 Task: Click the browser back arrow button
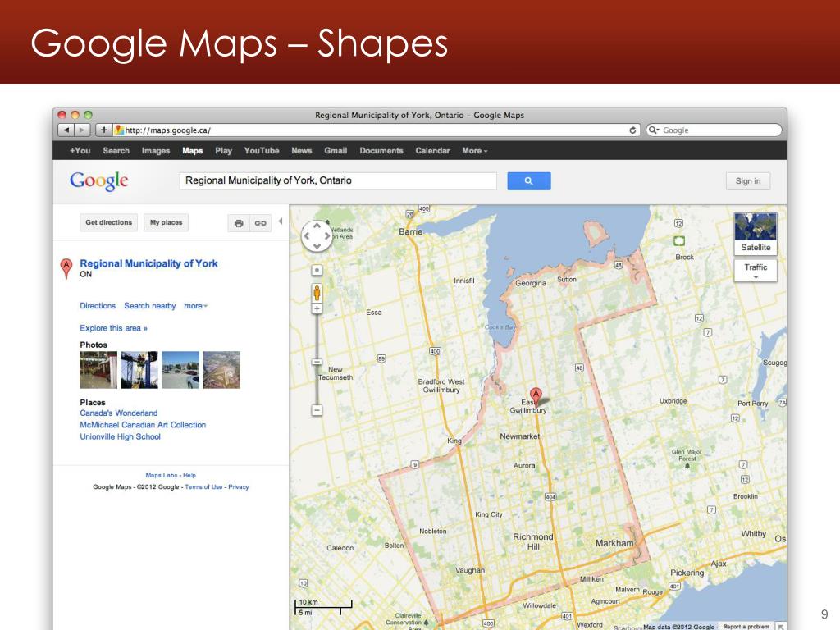[x=66, y=130]
